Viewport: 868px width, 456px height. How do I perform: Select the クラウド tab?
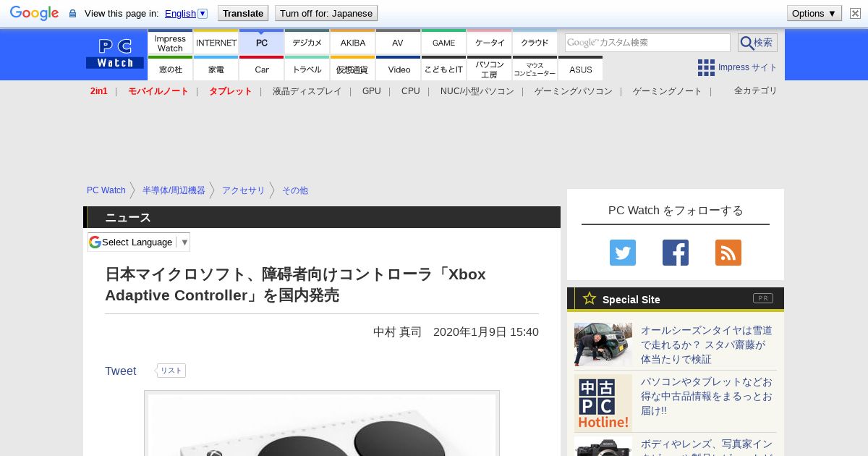pyautogui.click(x=535, y=43)
